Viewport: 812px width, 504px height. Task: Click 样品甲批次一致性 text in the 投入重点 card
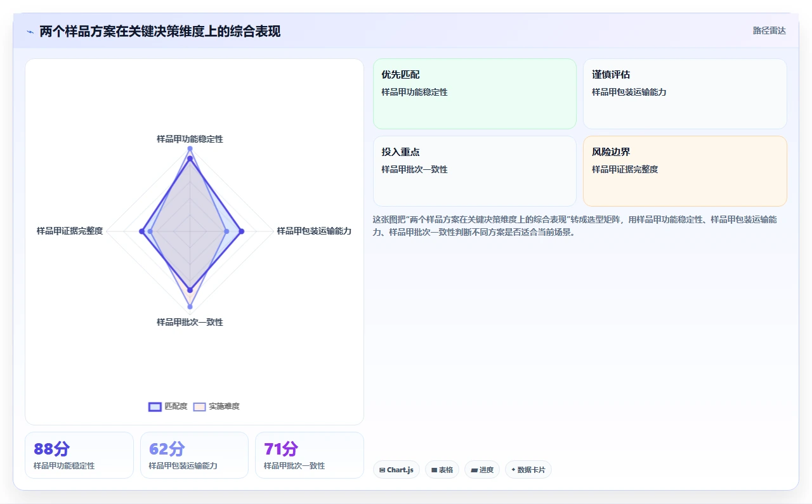414,169
